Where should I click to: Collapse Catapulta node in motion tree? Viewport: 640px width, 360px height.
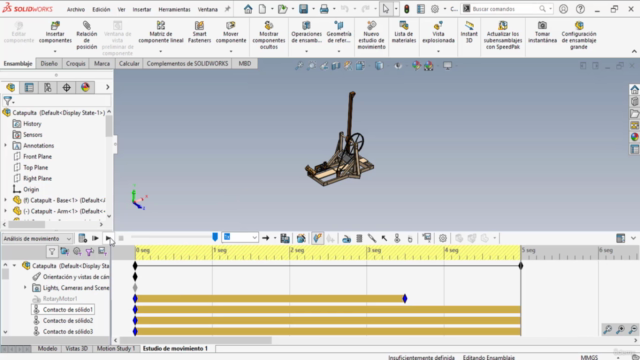[14, 266]
